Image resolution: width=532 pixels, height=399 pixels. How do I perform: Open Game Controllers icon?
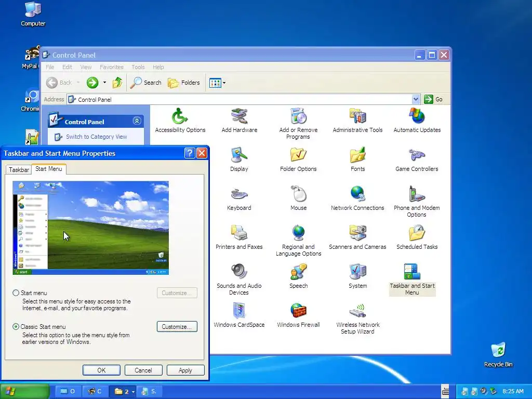pyautogui.click(x=417, y=159)
